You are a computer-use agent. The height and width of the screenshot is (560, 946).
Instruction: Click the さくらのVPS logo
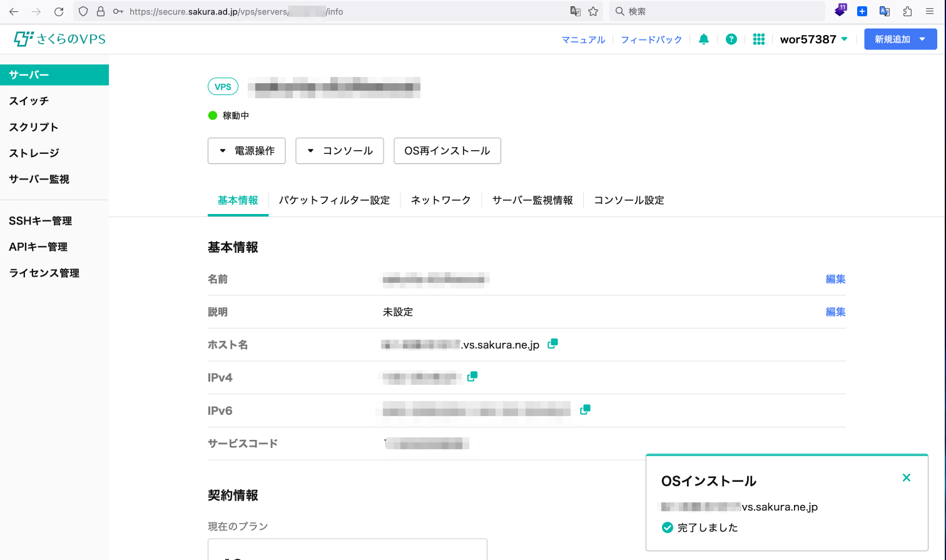[x=59, y=39]
